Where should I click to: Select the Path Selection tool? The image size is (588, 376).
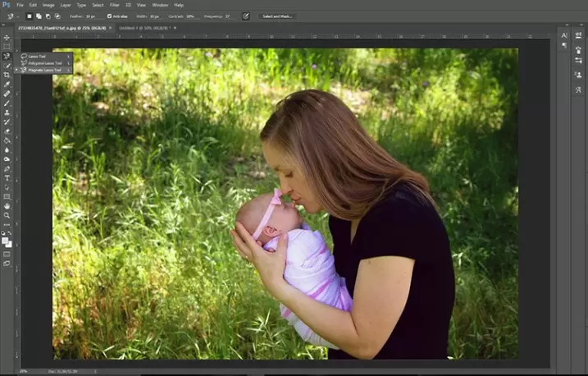[x=7, y=187]
